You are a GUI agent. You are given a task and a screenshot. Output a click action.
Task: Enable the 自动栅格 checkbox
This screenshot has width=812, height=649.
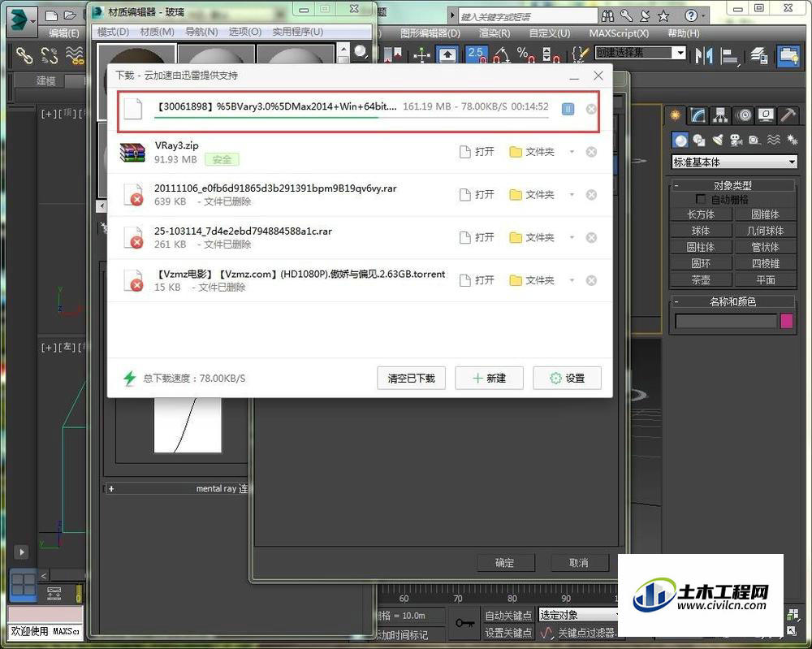(701, 199)
